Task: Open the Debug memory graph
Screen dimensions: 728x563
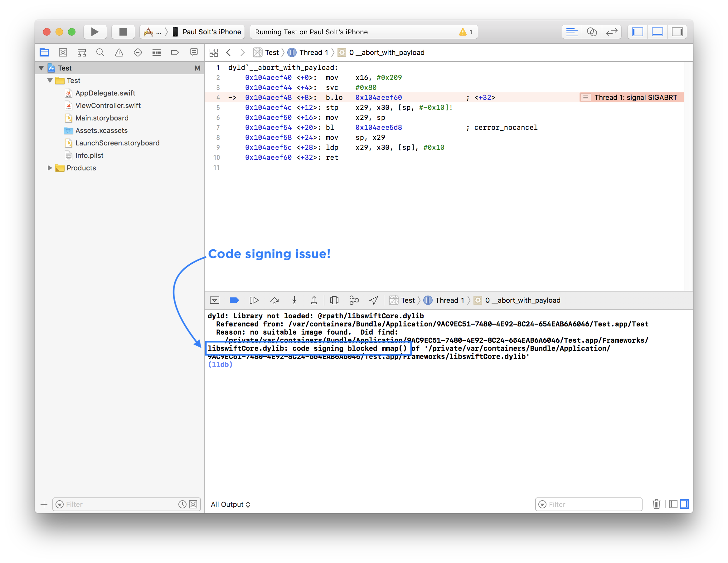Action: 354,300
